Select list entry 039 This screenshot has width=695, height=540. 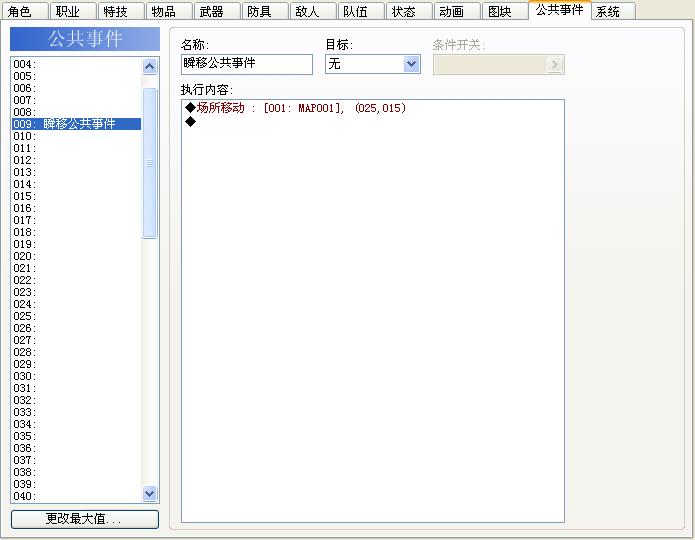tap(76, 484)
